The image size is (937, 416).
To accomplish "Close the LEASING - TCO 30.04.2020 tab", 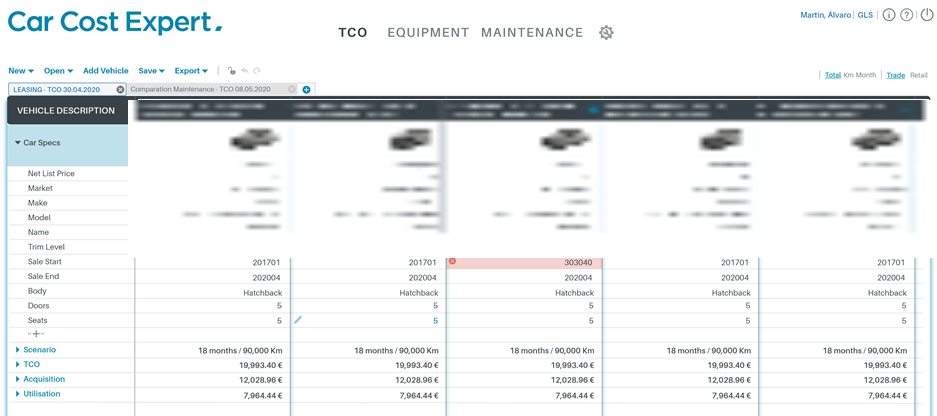I will pyautogui.click(x=120, y=90).
